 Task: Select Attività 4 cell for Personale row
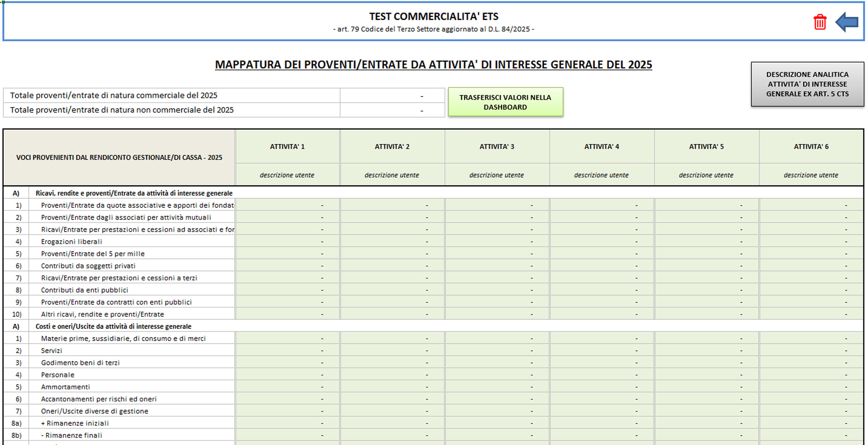click(x=602, y=375)
